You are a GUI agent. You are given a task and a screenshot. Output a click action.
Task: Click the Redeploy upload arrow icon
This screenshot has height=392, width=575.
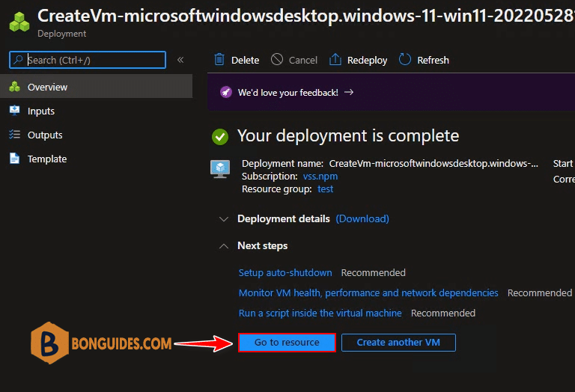[335, 59]
